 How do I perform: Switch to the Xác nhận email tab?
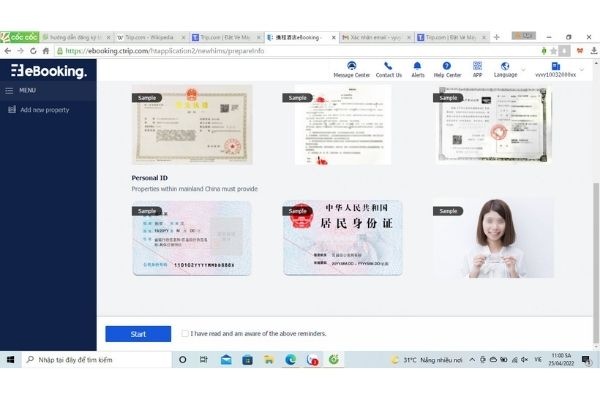(376, 37)
